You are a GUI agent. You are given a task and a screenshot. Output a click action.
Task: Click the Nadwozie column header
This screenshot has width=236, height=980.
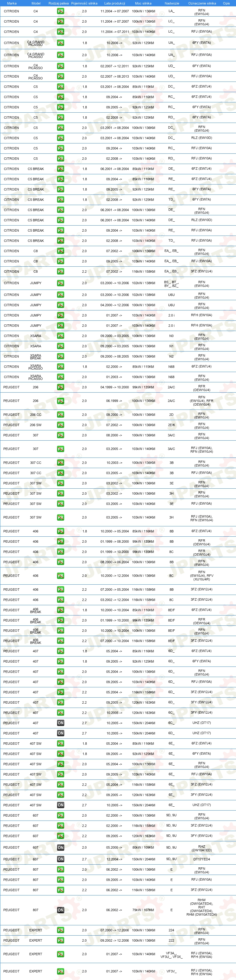[x=172, y=3]
